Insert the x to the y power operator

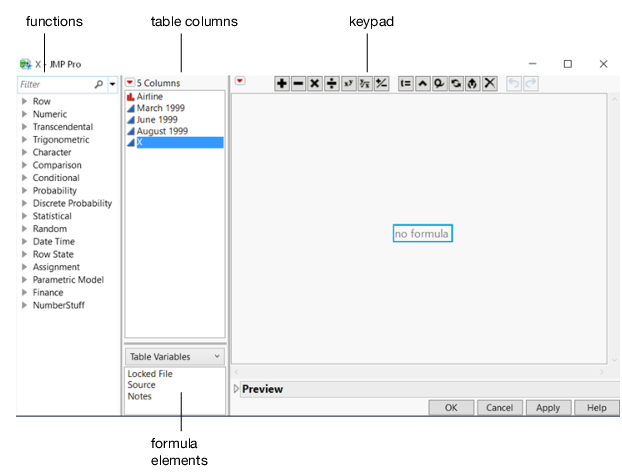(348, 84)
